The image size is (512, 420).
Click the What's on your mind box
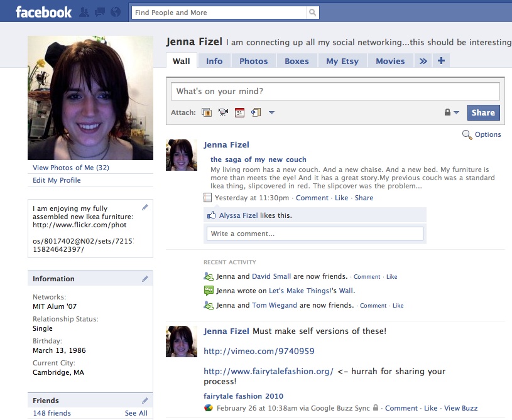click(x=335, y=92)
